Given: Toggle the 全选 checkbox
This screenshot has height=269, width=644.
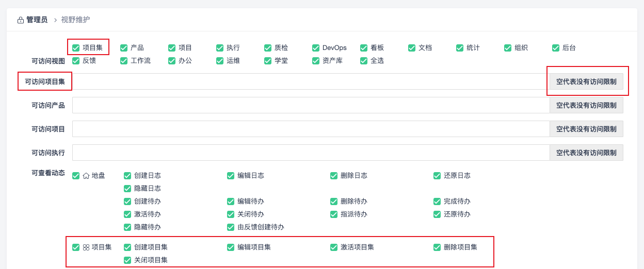Looking at the screenshot, I should pos(364,61).
